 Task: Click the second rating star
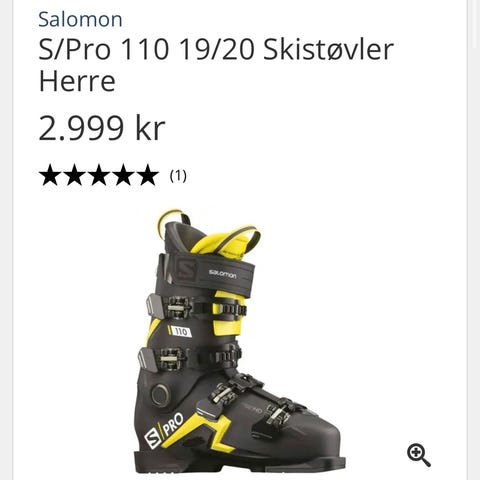click(75, 175)
